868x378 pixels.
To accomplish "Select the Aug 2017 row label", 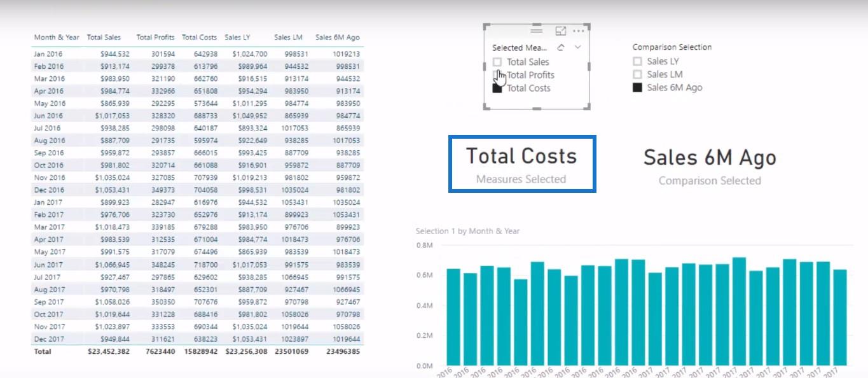I will [49, 290].
